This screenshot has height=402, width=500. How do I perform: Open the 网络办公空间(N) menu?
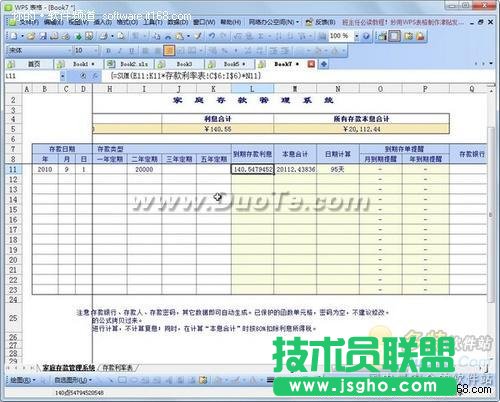tap(273, 22)
